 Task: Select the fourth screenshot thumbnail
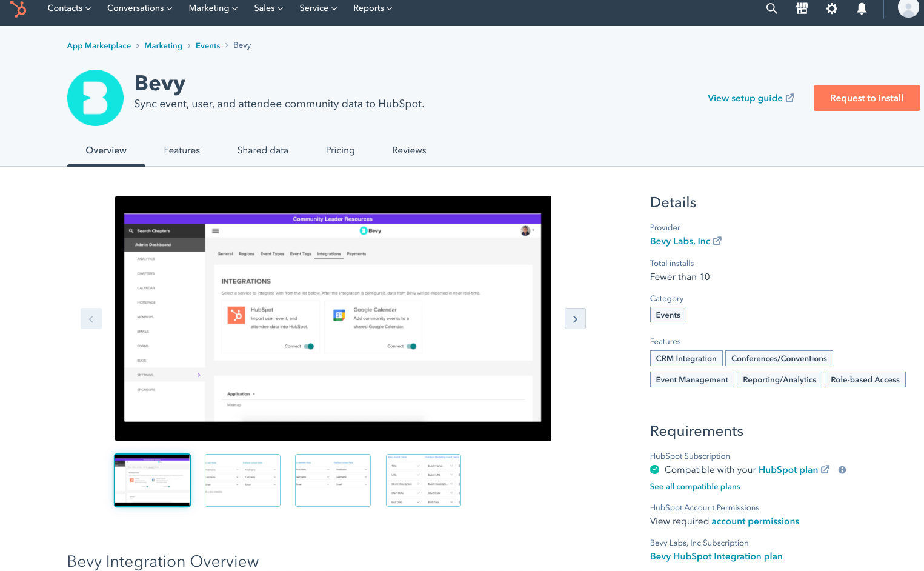pyautogui.click(x=424, y=480)
